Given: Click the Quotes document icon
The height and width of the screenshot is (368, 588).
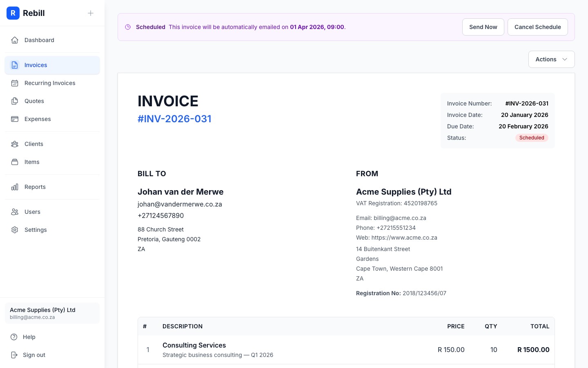Looking at the screenshot, I should click(x=15, y=101).
